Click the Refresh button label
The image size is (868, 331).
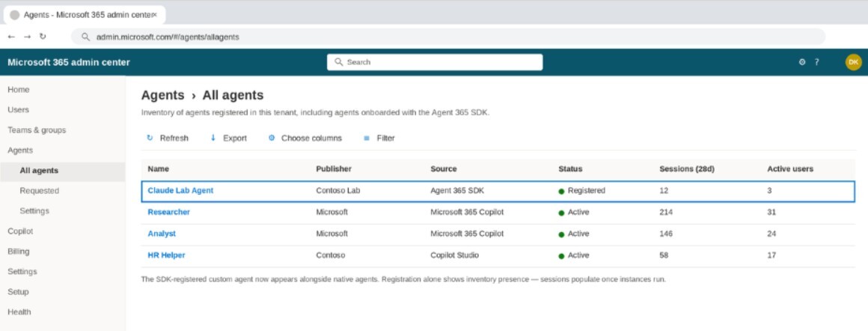[x=174, y=138]
